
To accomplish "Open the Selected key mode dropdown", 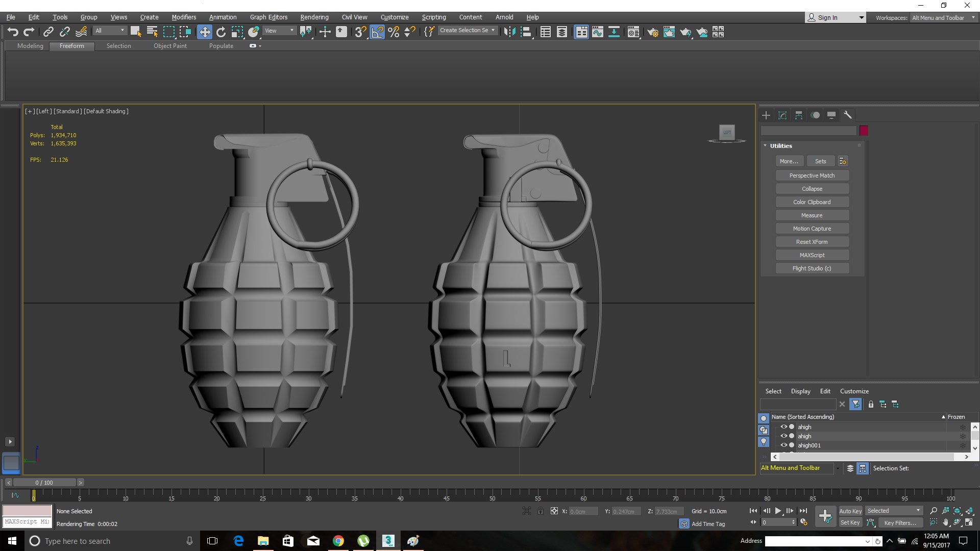I will pos(894,511).
